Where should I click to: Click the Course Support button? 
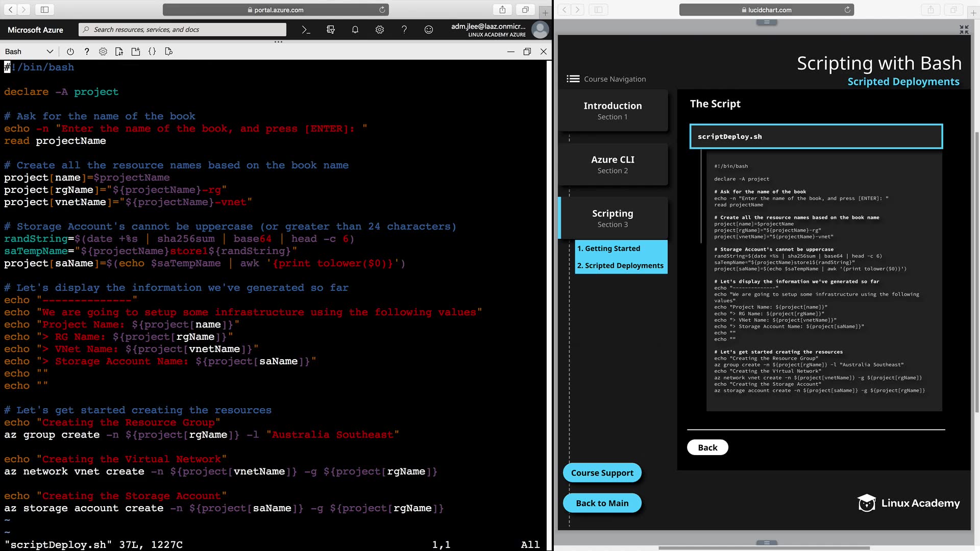pos(602,473)
